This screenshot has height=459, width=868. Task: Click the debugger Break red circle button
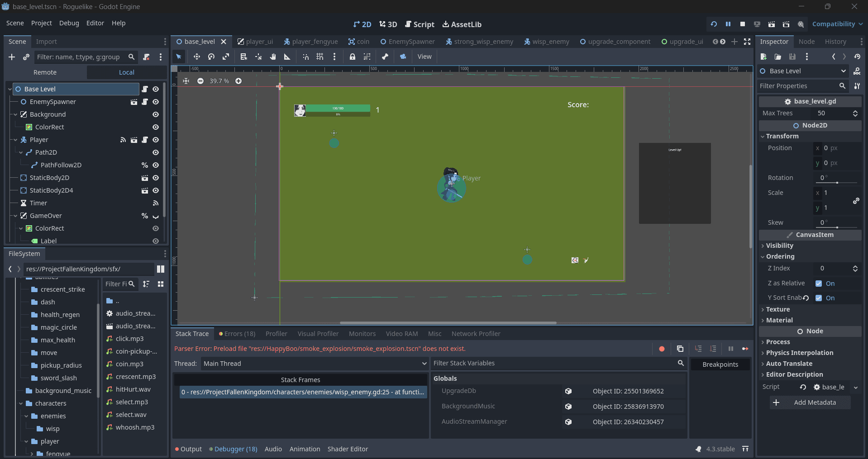point(662,349)
